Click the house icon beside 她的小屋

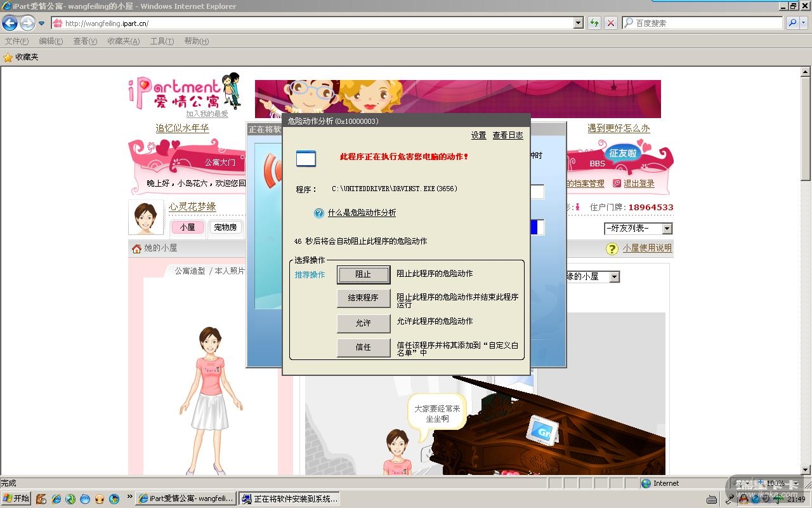click(136, 248)
